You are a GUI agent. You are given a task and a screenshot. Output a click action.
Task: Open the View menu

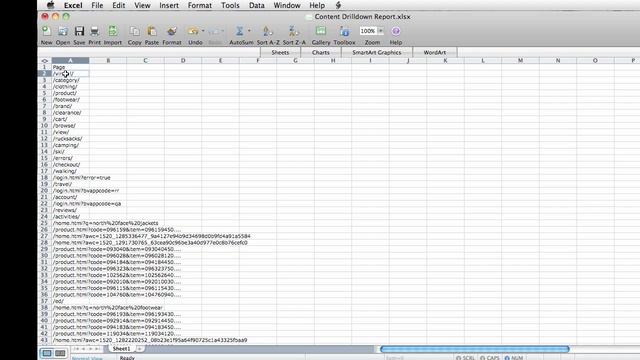tap(142, 5)
